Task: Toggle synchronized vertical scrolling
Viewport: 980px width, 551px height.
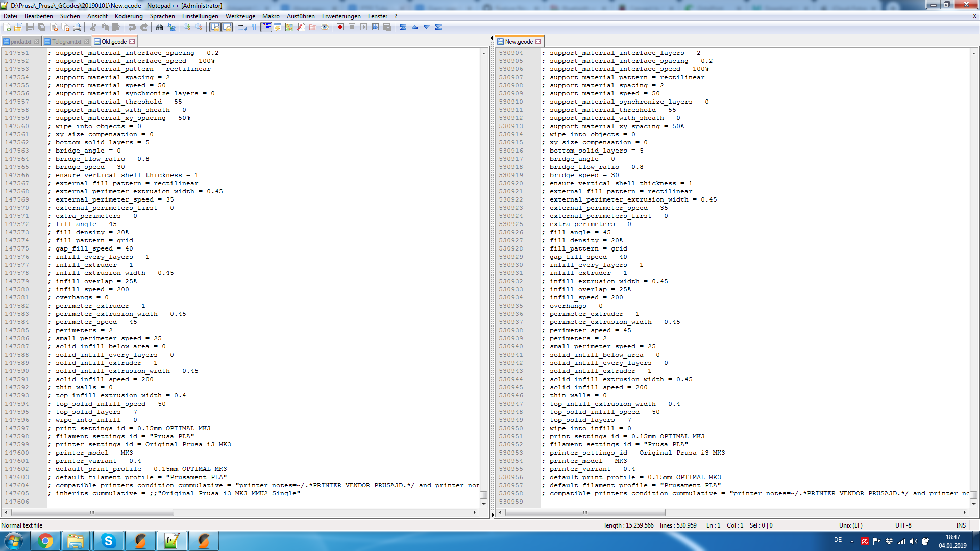Action: [215, 27]
